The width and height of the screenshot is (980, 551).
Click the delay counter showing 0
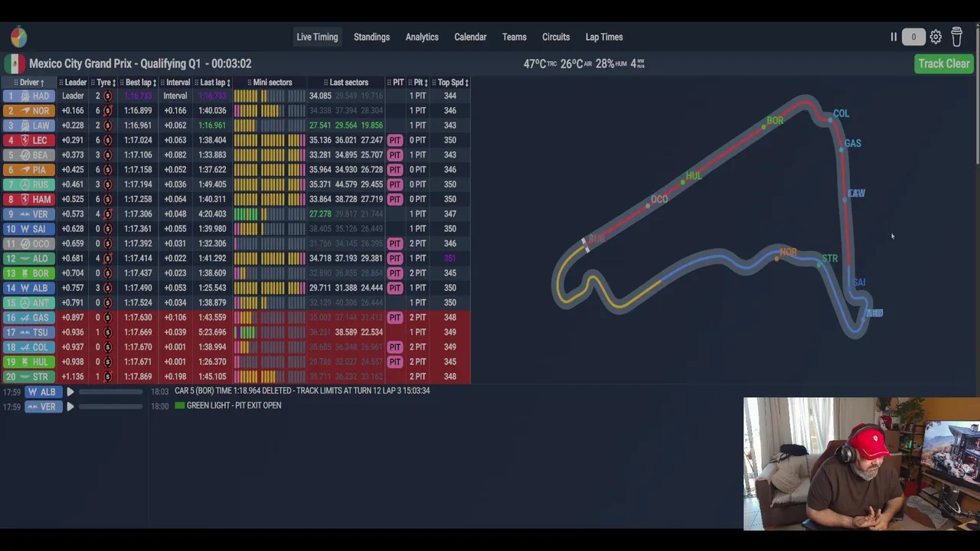click(x=913, y=37)
